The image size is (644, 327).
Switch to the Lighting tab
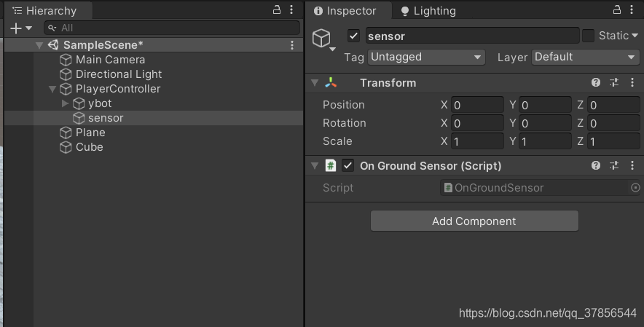(427, 11)
